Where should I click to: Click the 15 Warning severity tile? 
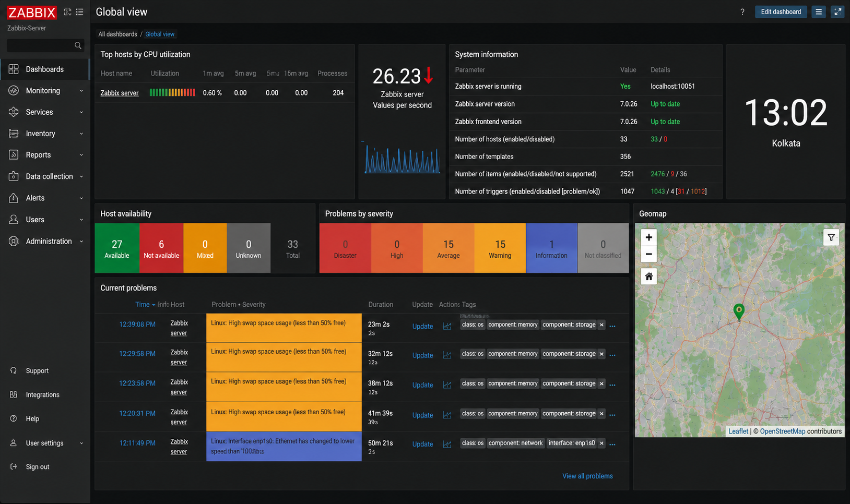500,248
